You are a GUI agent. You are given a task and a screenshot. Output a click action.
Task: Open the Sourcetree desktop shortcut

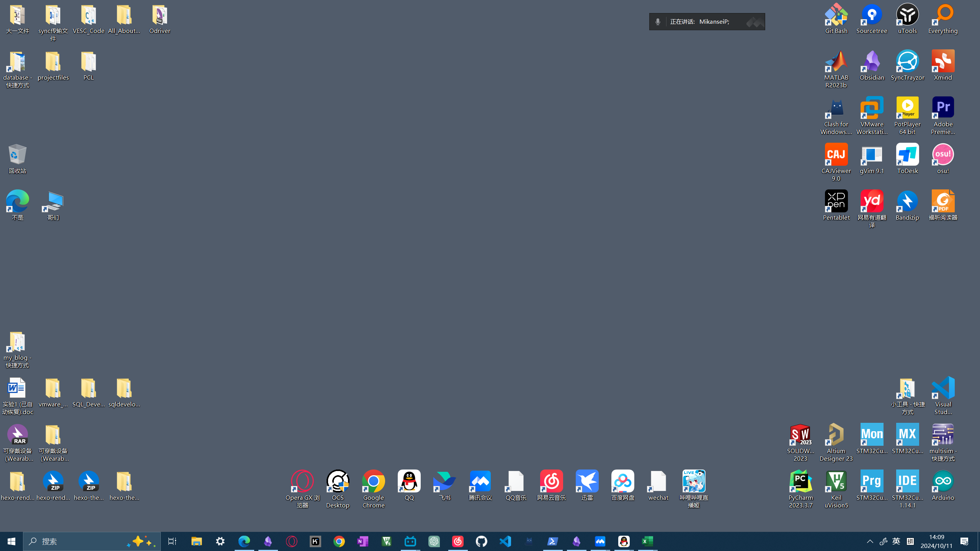pyautogui.click(x=872, y=19)
